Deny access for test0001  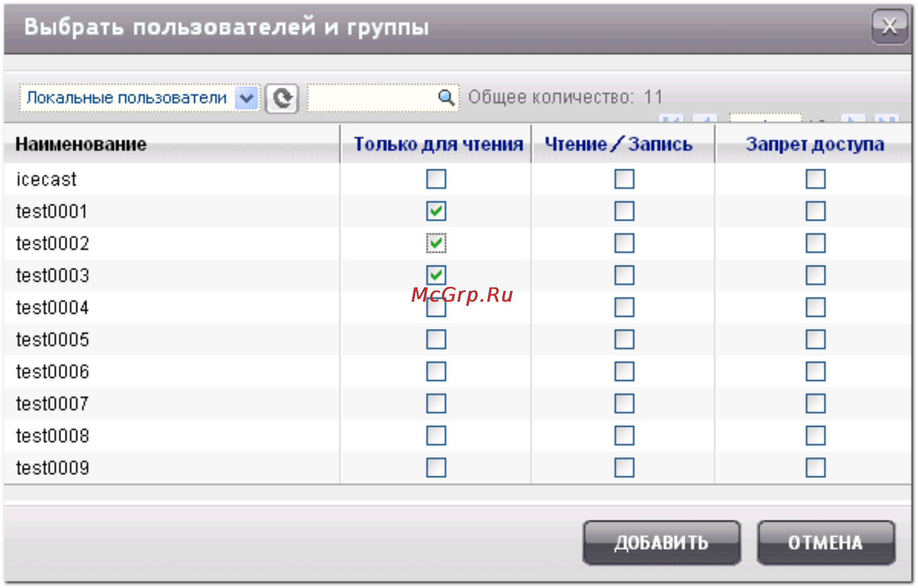pos(816,211)
